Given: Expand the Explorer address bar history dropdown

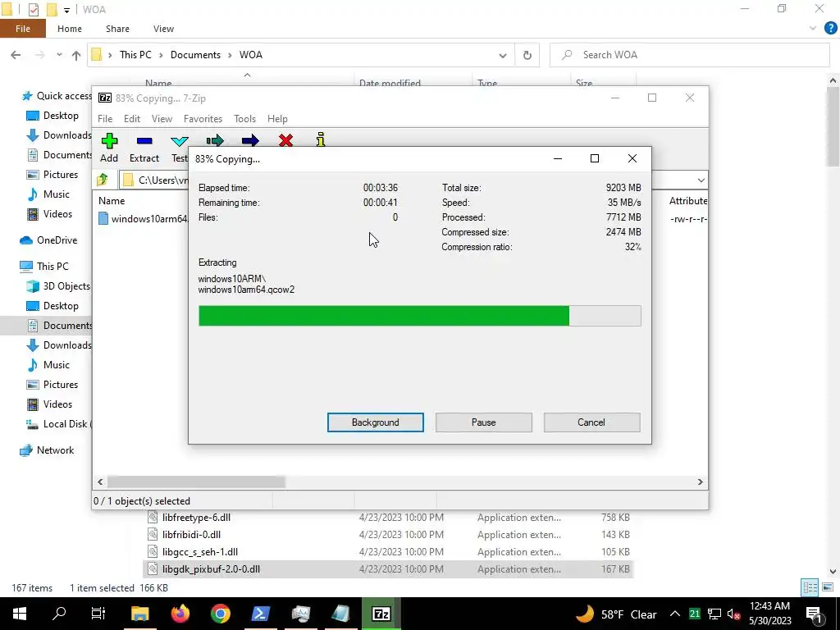Looking at the screenshot, I should coord(503,55).
